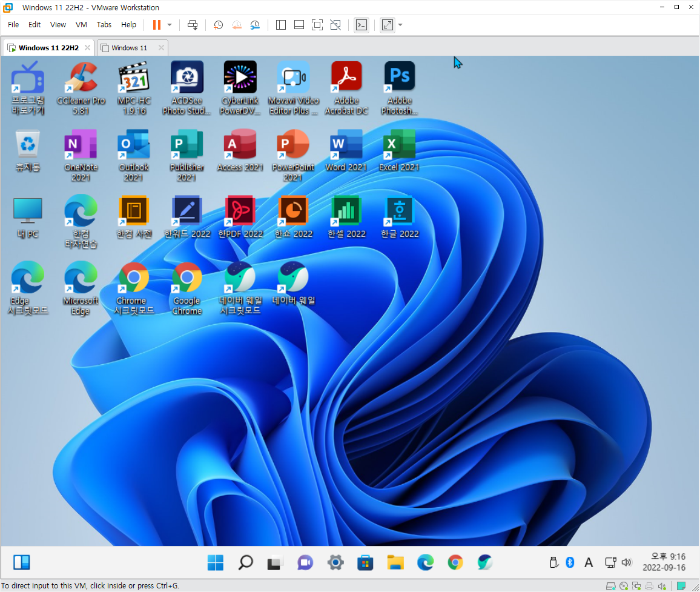Select the 한컴 사전 icon
The height and width of the screenshot is (592, 700).
click(134, 217)
